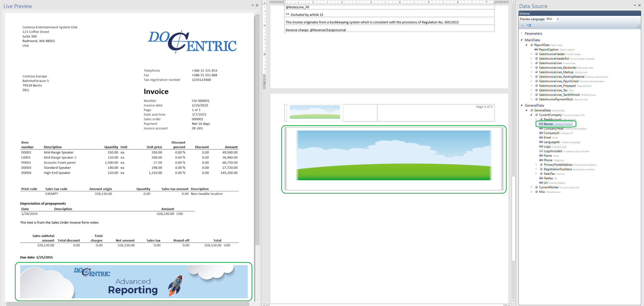Select the SalesInvoiceLines_PackingMaterial tree item
The image size is (644, 306).
561,77
